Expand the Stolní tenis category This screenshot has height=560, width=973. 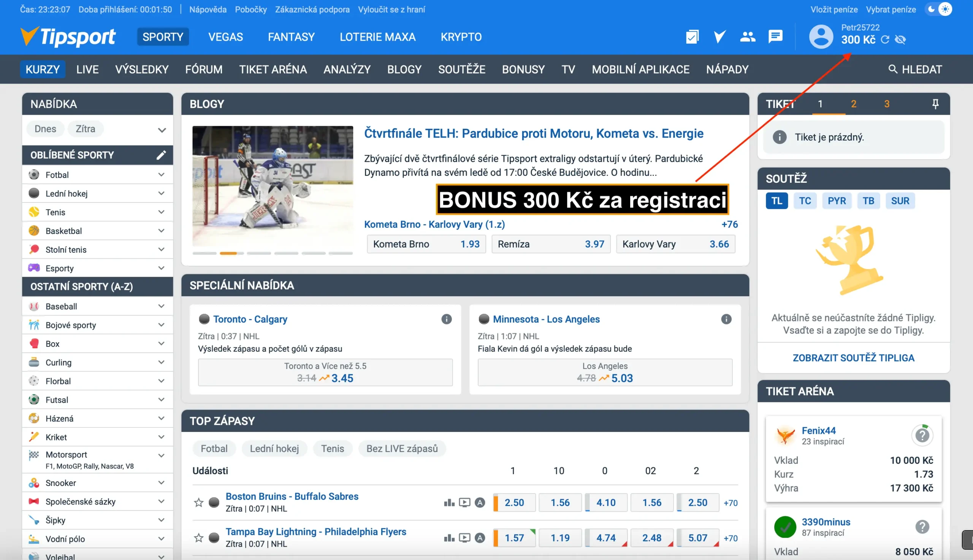click(161, 249)
